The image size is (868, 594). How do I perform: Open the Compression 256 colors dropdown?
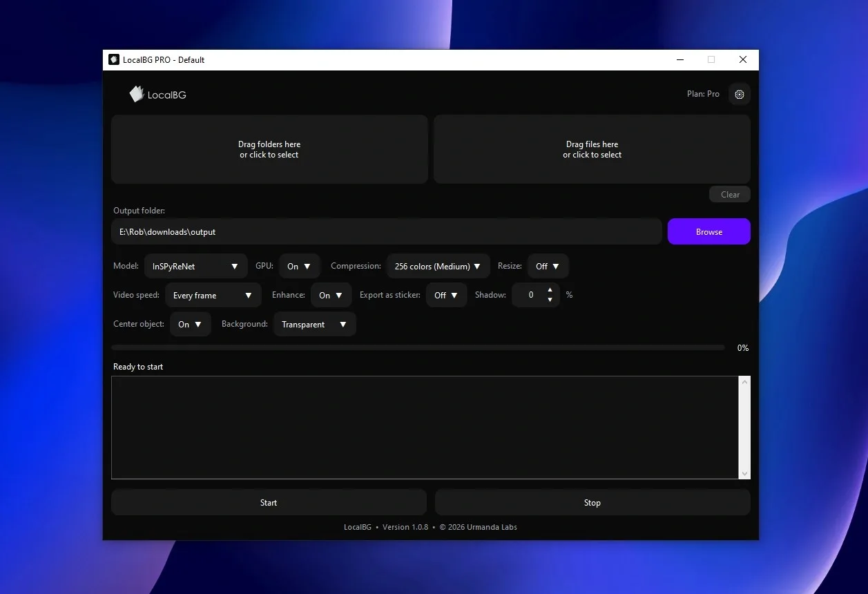(x=438, y=267)
